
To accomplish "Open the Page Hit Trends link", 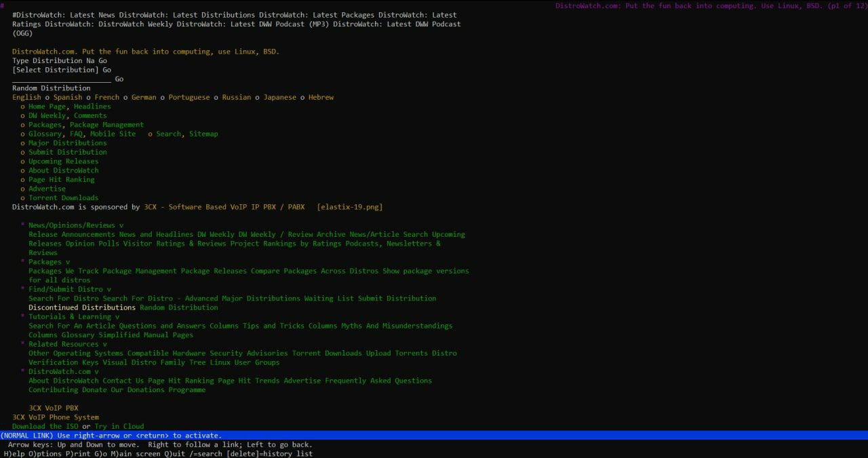I will point(249,381).
